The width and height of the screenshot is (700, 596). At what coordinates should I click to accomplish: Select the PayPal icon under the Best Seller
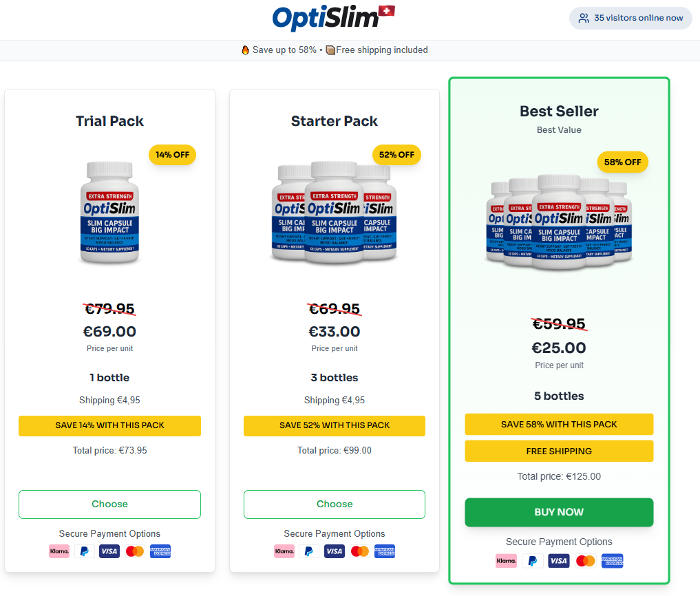532,560
